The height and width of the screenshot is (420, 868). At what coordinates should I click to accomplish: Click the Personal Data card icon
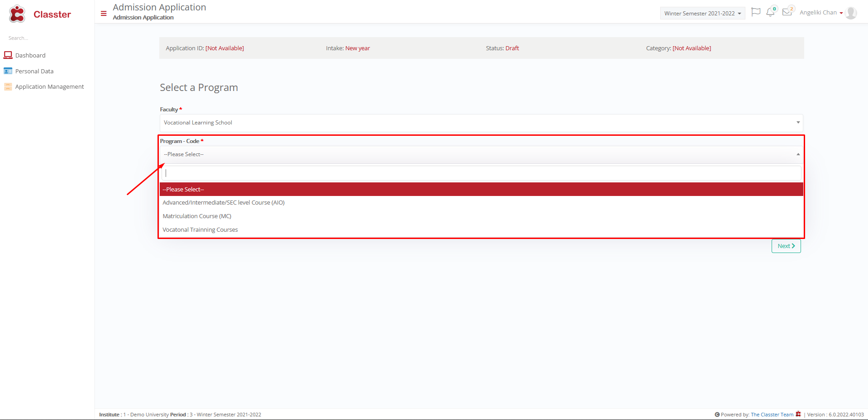pyautogui.click(x=8, y=71)
